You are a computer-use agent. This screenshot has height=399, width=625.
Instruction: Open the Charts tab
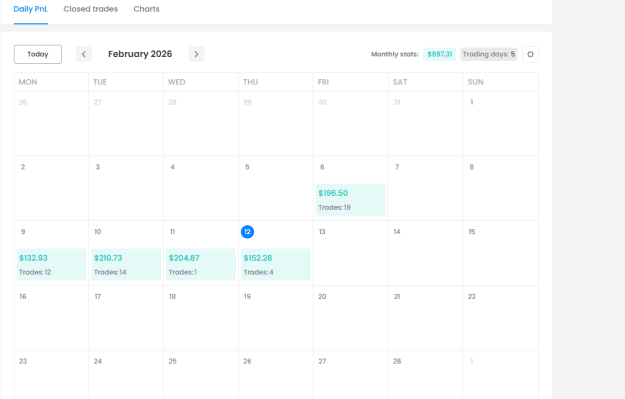(x=146, y=9)
